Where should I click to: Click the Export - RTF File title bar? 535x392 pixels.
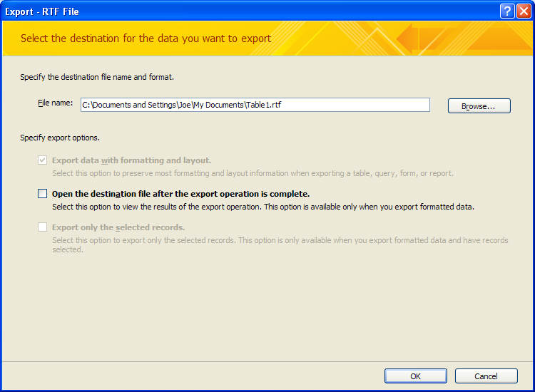[x=251, y=11]
